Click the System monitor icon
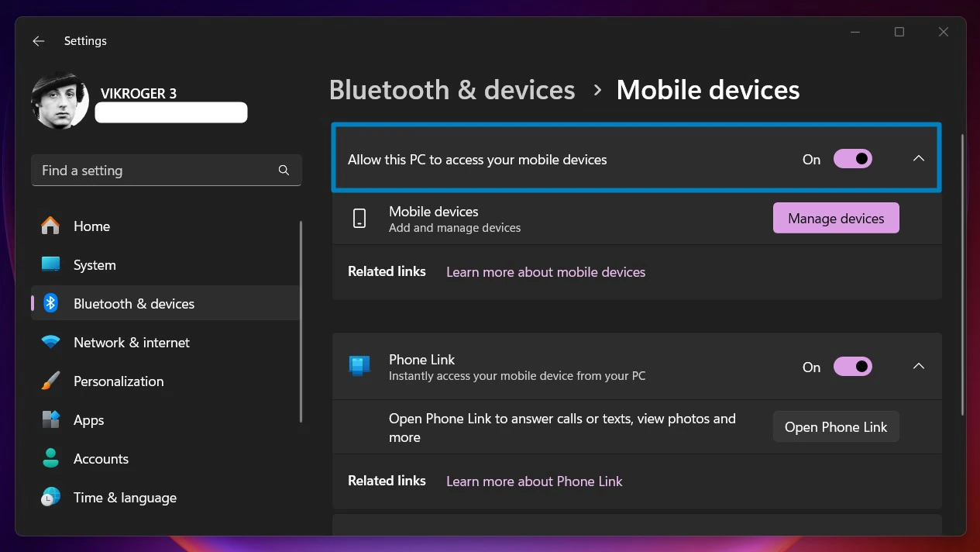 50,264
